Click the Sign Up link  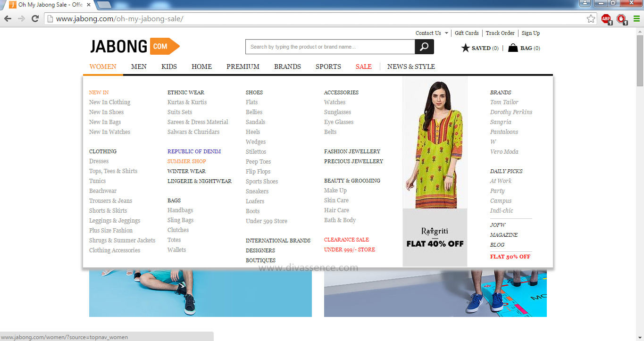click(x=531, y=33)
